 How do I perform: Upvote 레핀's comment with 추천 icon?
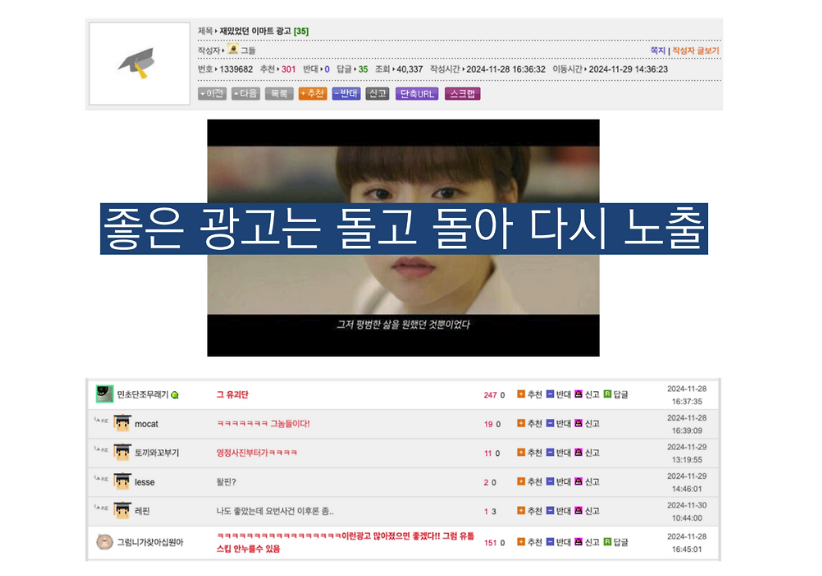click(x=521, y=510)
